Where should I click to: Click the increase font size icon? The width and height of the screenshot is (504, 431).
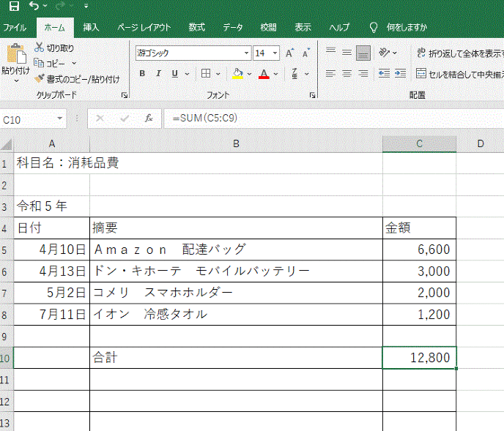coord(290,53)
